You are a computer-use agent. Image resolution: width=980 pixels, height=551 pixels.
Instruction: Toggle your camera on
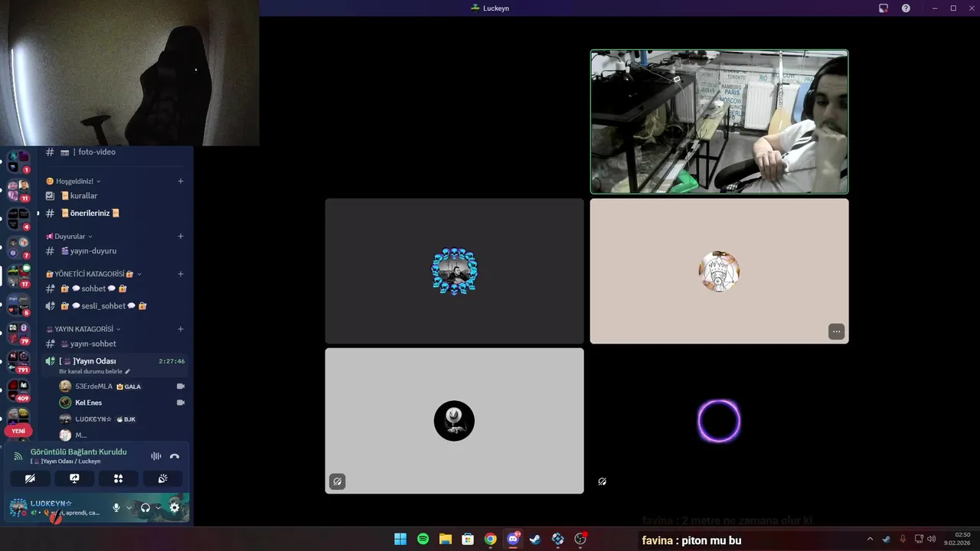point(30,478)
